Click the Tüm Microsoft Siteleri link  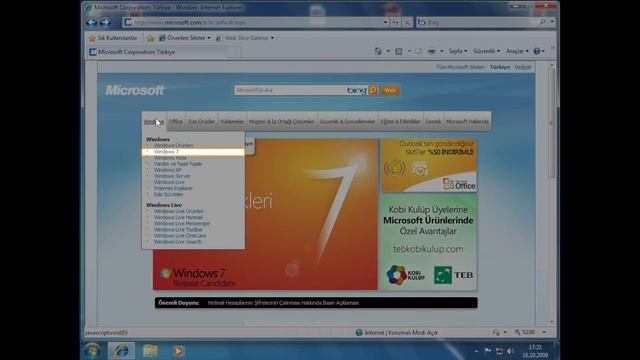pyautogui.click(x=460, y=67)
